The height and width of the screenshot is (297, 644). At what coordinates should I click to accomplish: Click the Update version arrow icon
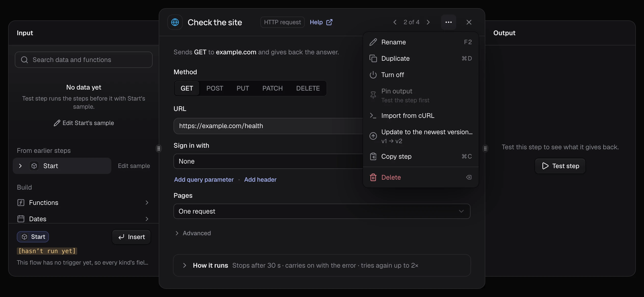373,136
